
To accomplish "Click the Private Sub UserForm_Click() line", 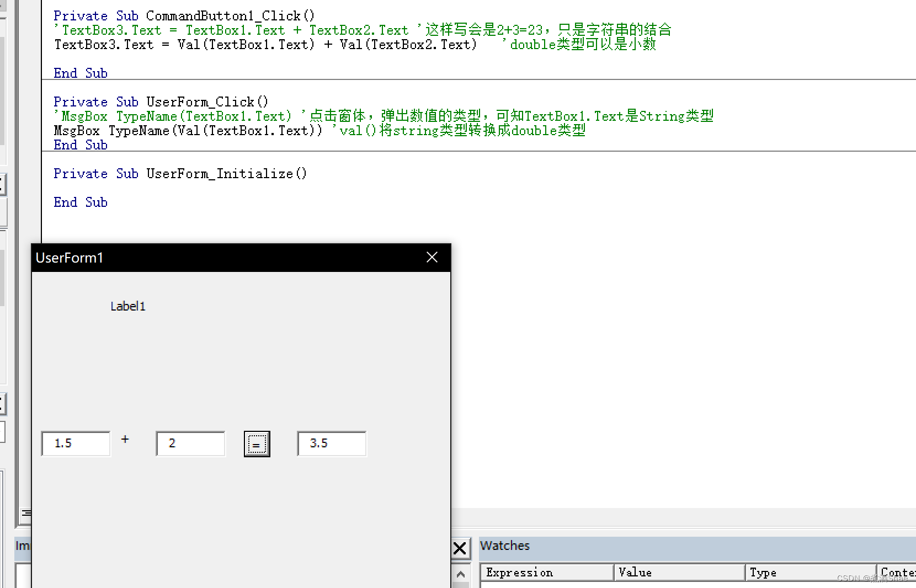I will coord(161,102).
